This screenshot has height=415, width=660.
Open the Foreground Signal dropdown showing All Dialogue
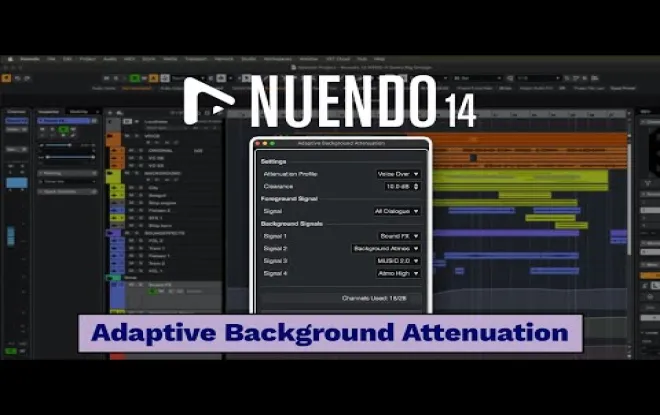tap(397, 211)
